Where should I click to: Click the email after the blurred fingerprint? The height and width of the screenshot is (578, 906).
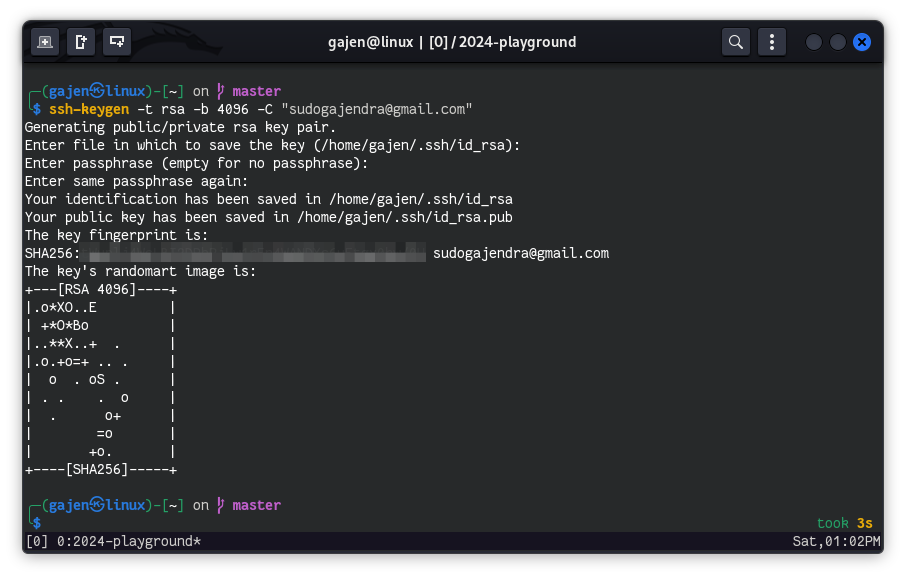(521, 254)
